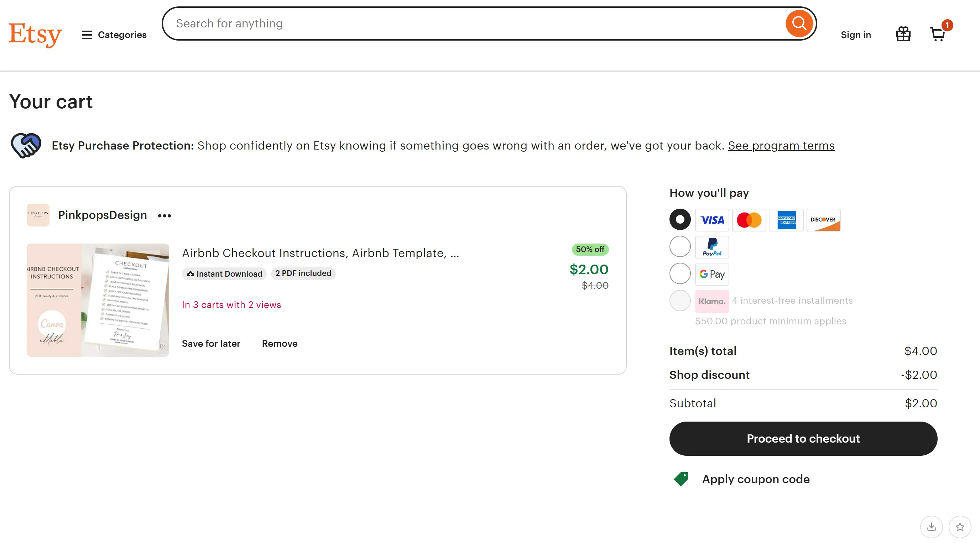980x543 pixels.
Task: Select the Google Pay radio button
Action: pos(680,273)
